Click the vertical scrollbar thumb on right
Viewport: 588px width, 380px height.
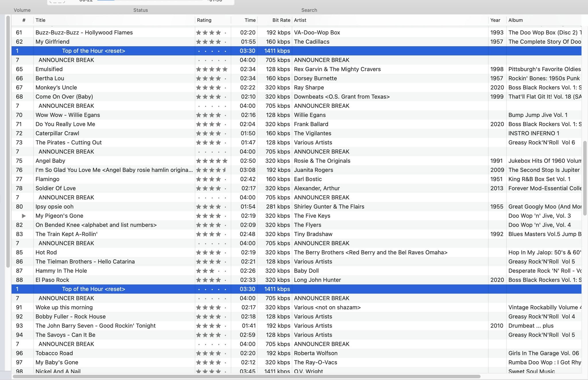[585, 178]
